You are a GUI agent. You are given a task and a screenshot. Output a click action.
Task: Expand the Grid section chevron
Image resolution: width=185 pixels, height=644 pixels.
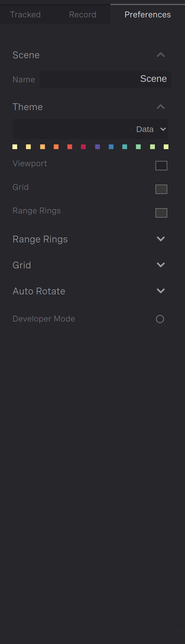point(161,265)
